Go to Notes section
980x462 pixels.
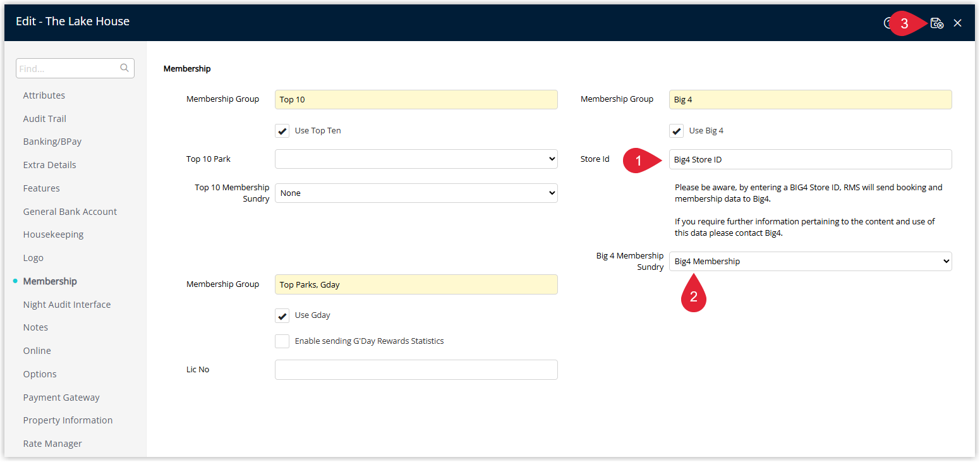click(x=36, y=327)
